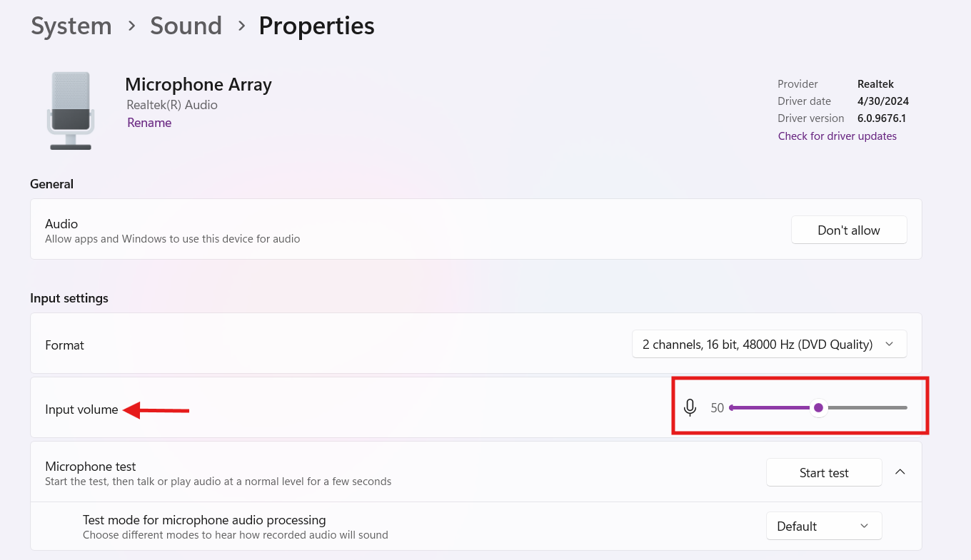The width and height of the screenshot is (971, 560).
Task: Rename the Microphone Array device
Action: click(149, 123)
